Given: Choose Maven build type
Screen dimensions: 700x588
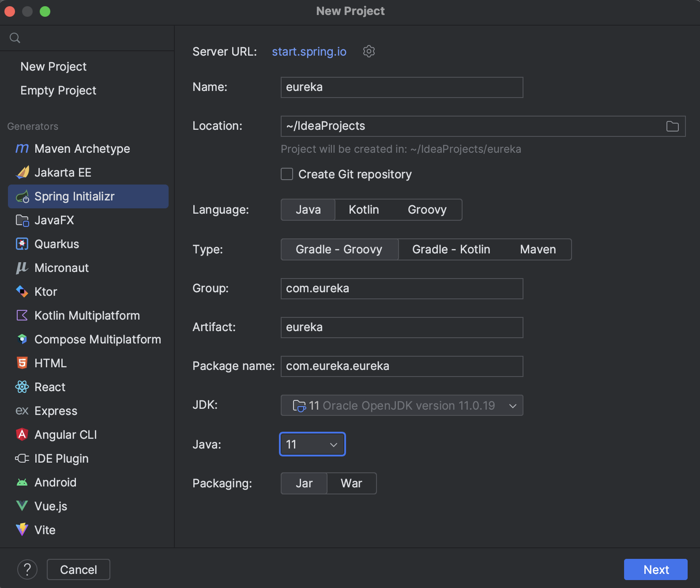Looking at the screenshot, I should pos(538,249).
